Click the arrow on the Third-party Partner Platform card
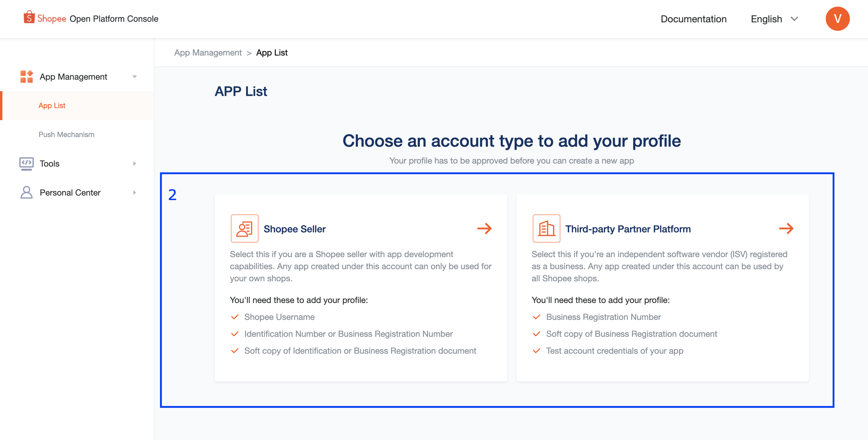 [x=787, y=228]
